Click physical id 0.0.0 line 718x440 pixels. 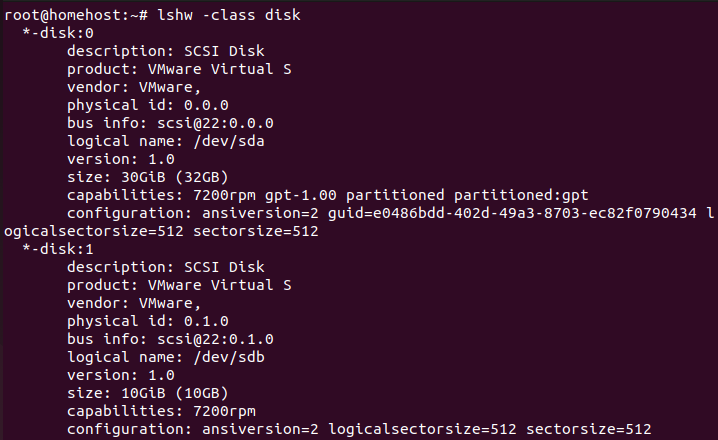147,105
